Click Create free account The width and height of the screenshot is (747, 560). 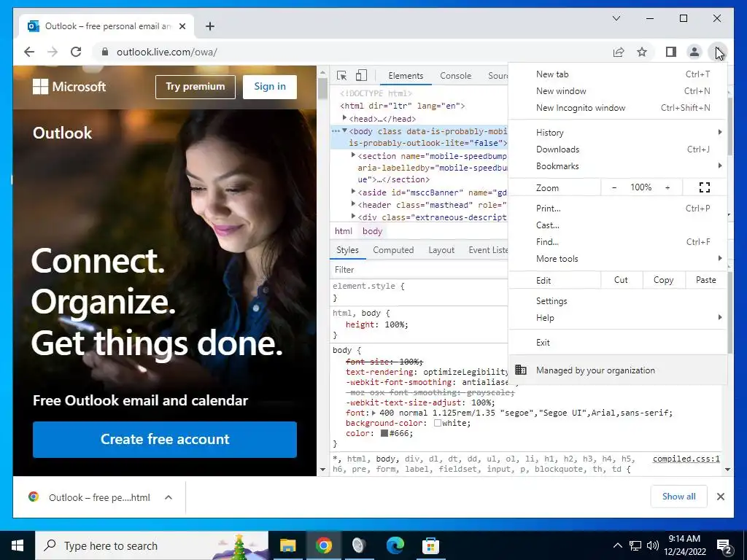coord(165,439)
